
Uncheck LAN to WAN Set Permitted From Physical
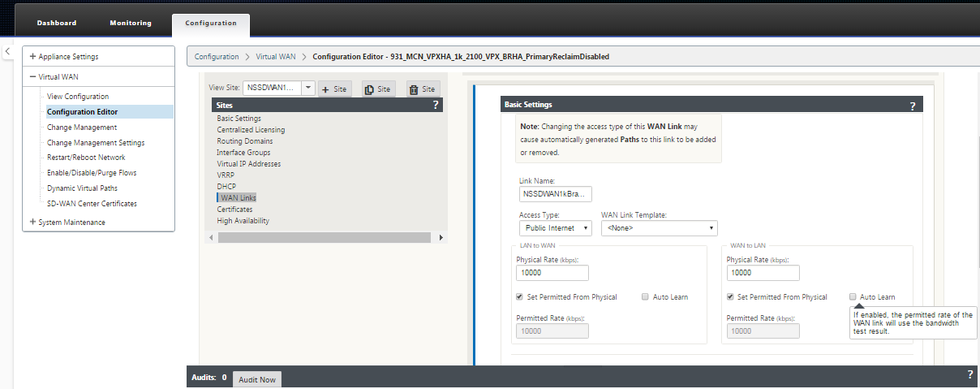(520, 297)
